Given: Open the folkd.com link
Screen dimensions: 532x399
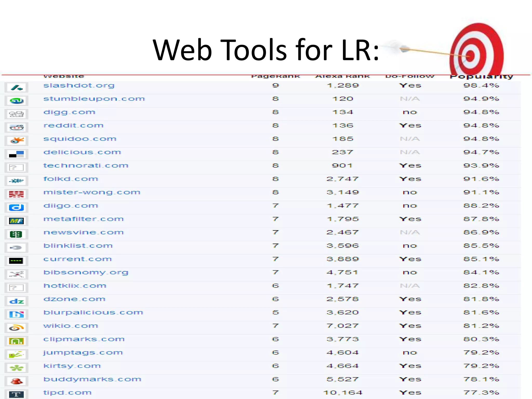Looking at the screenshot, I should (71, 179).
